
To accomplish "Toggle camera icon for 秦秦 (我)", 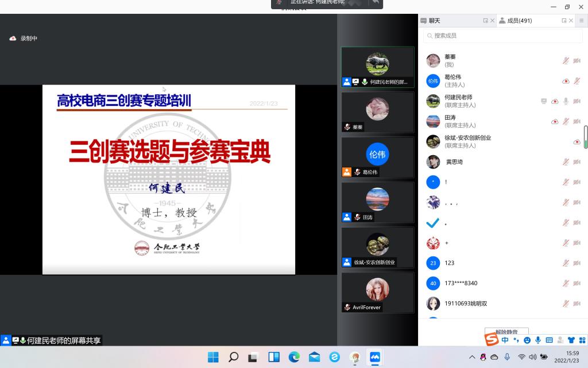I will [577, 60].
